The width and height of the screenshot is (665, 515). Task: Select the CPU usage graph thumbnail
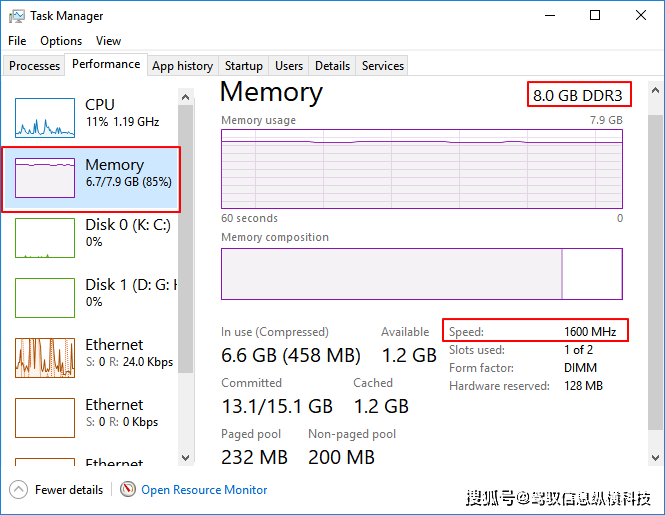[x=45, y=117]
